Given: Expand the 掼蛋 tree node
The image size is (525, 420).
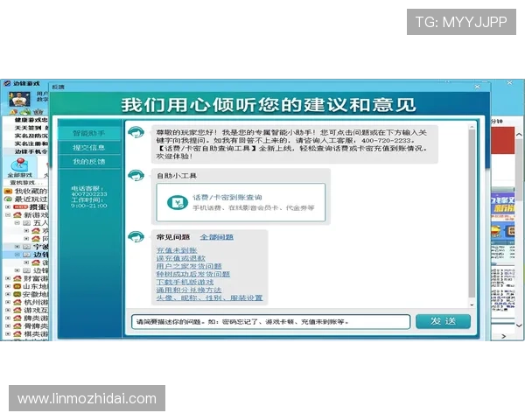Looking at the screenshot, I should [8, 207].
